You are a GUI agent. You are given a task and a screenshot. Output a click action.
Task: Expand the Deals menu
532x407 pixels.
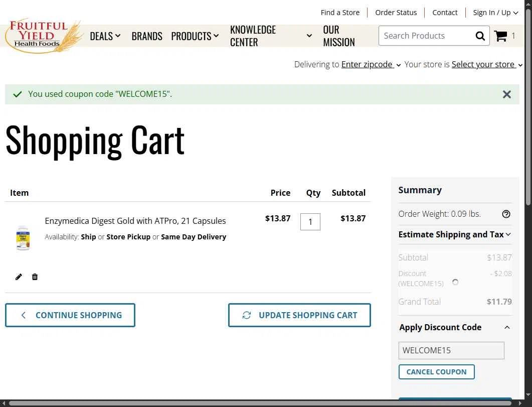click(105, 36)
